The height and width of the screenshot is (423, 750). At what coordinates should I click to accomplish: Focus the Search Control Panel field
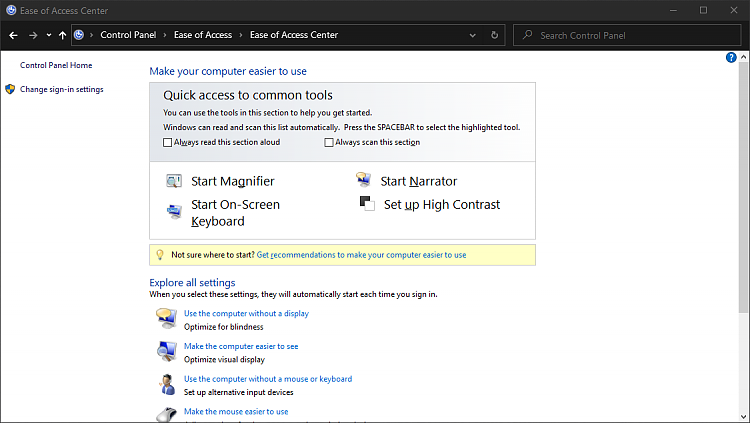coord(627,35)
